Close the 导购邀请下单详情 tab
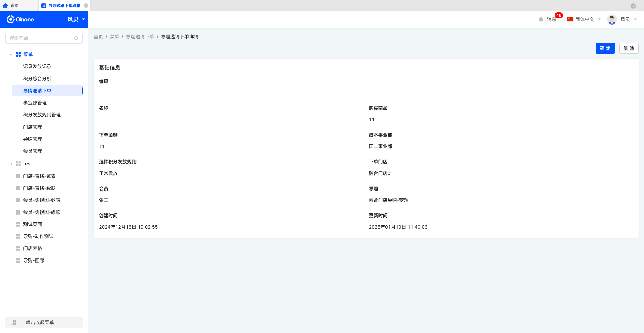The image size is (644, 333). (86, 6)
